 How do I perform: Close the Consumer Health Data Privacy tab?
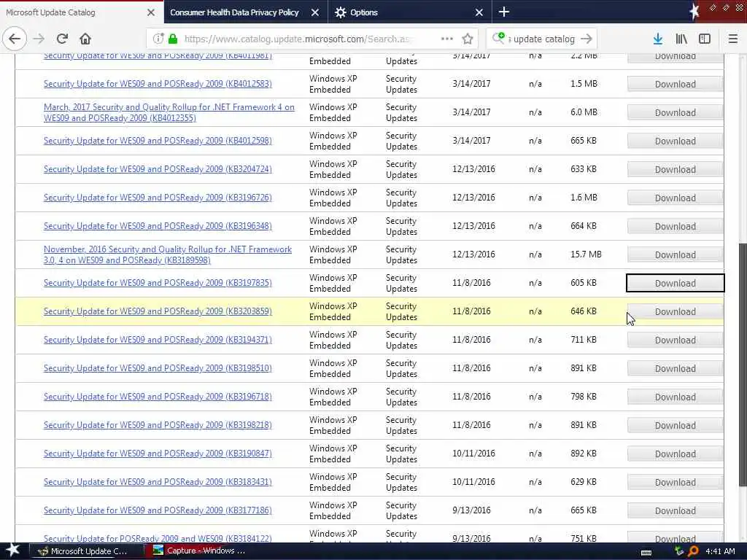click(315, 12)
